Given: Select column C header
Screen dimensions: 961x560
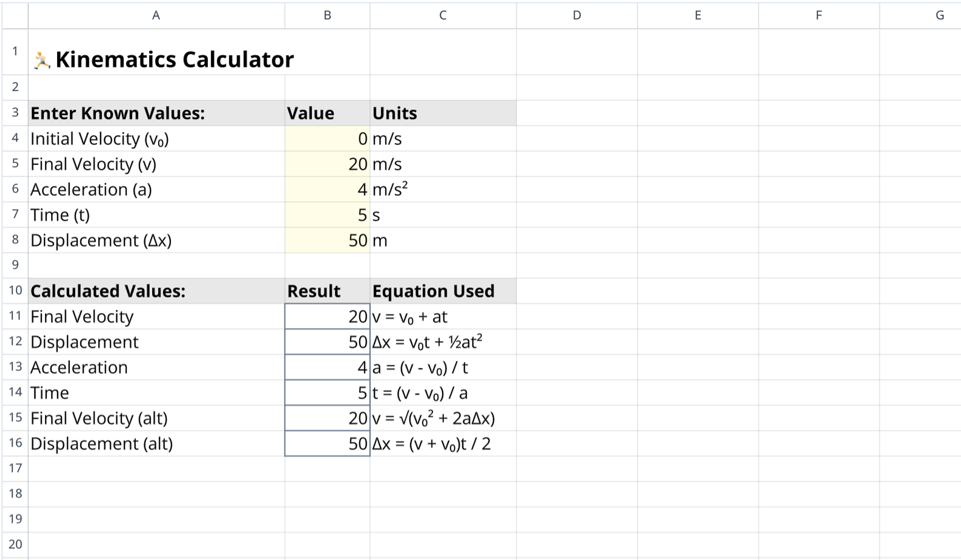Looking at the screenshot, I should (442, 15).
